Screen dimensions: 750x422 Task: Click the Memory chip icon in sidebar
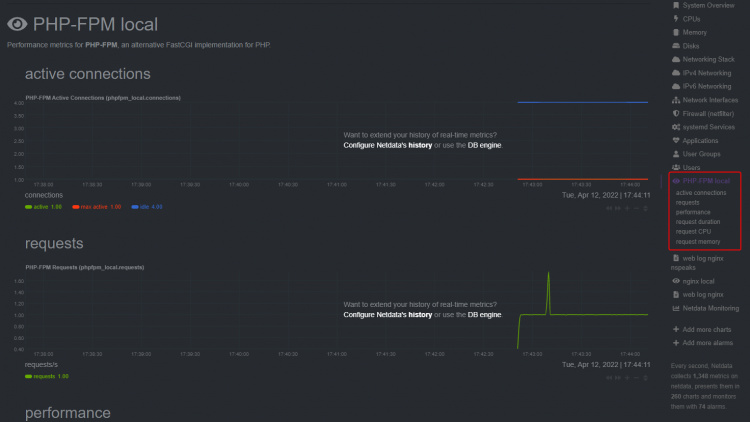point(676,32)
